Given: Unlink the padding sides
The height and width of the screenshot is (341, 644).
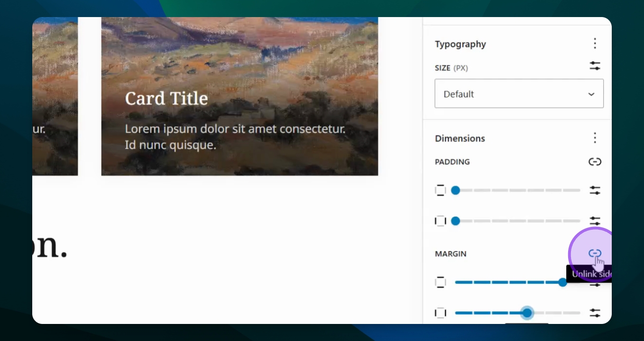Looking at the screenshot, I should coord(595,162).
